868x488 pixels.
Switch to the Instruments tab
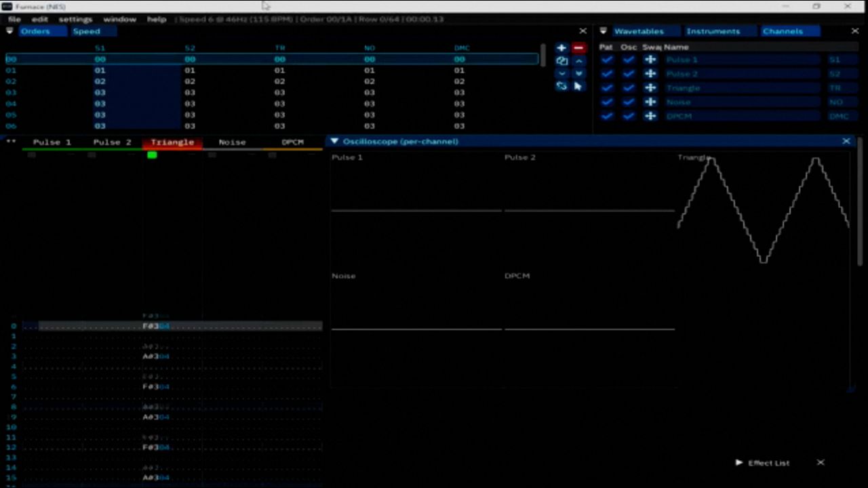pyautogui.click(x=713, y=31)
